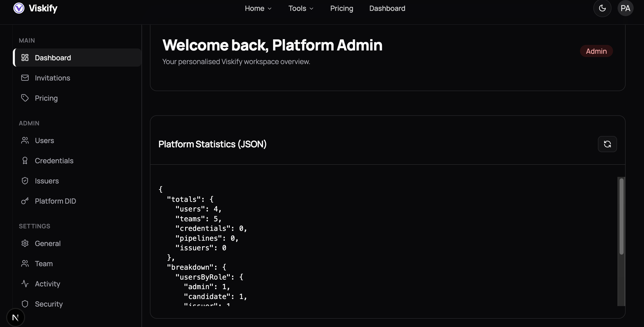
Task: Open Users under Admin section
Action: click(77, 140)
